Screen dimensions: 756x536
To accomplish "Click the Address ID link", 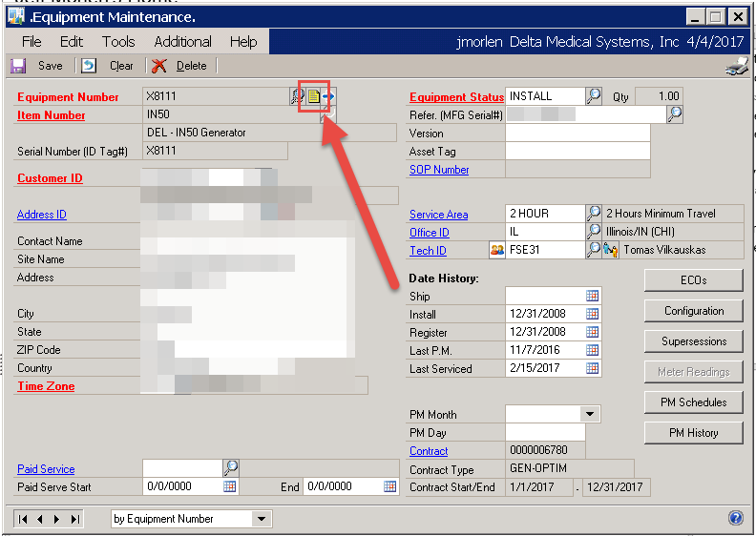I will coord(41,215).
